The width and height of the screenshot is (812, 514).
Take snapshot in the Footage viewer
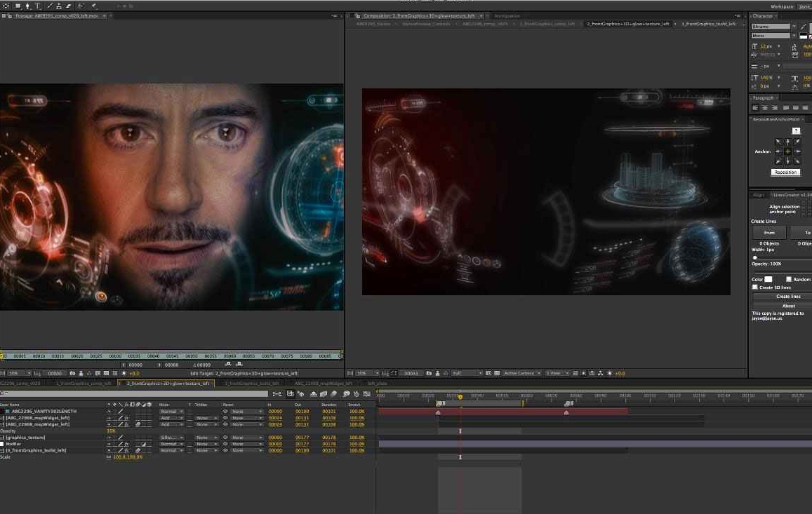coord(72,373)
